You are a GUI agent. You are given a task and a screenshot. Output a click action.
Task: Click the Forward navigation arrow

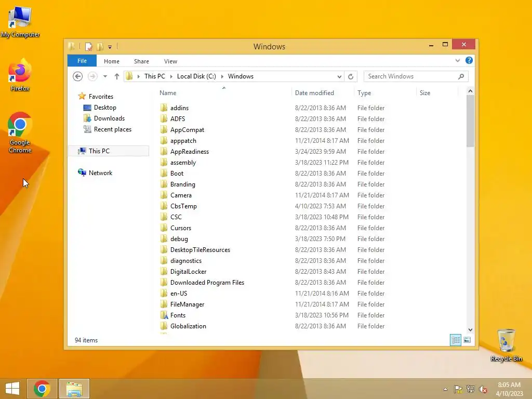click(x=92, y=76)
